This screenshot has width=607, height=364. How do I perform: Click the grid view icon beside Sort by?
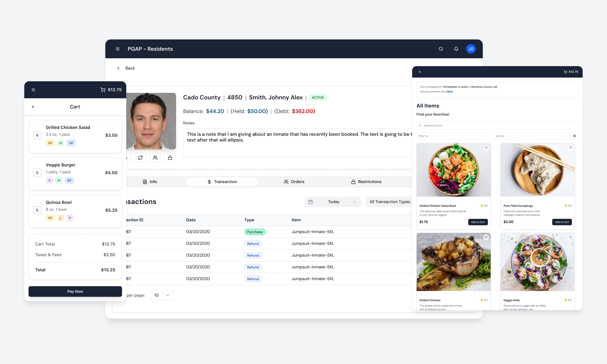click(574, 136)
